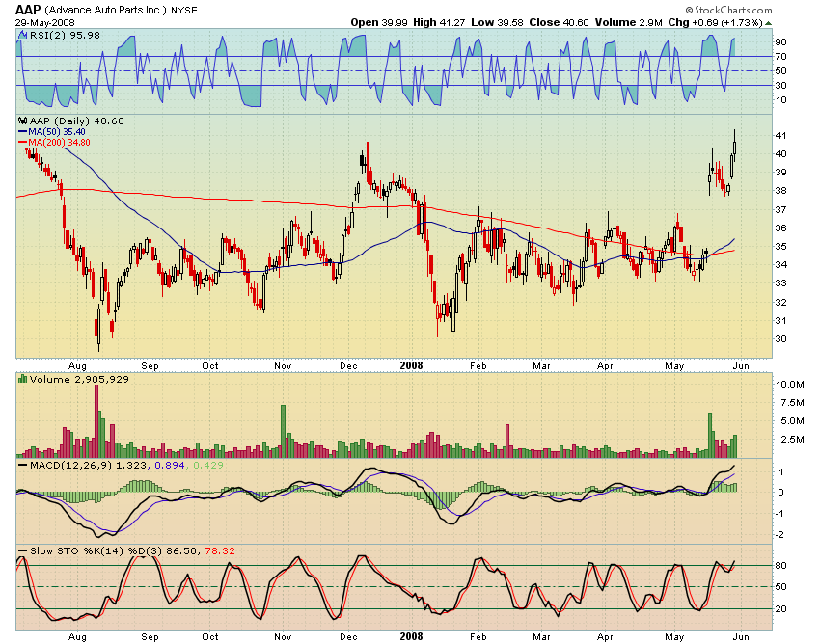Image resolution: width=820 pixels, height=644 pixels.
Task: Select the red MA(200) legend line swatch
Action: click(23, 142)
